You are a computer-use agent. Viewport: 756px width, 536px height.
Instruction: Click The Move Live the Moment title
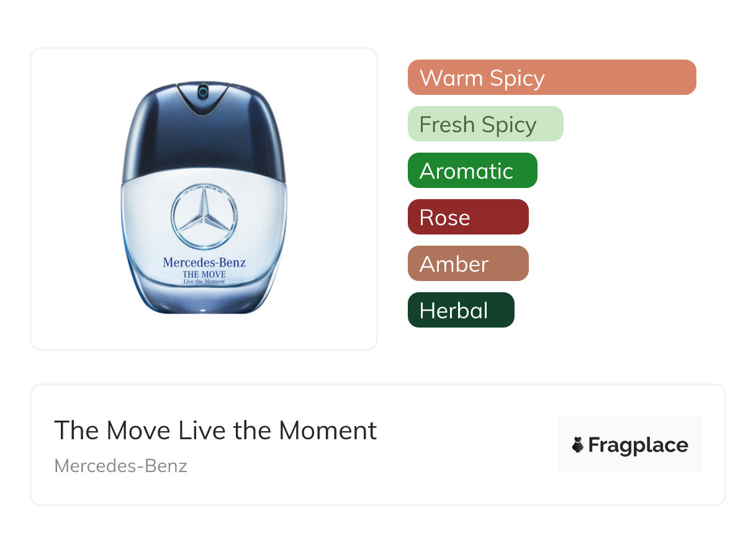tap(215, 431)
